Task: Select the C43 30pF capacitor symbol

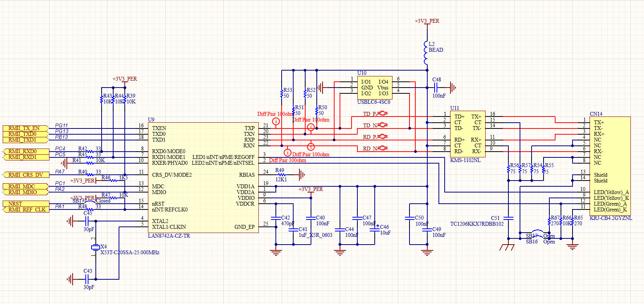Action: 87,279
